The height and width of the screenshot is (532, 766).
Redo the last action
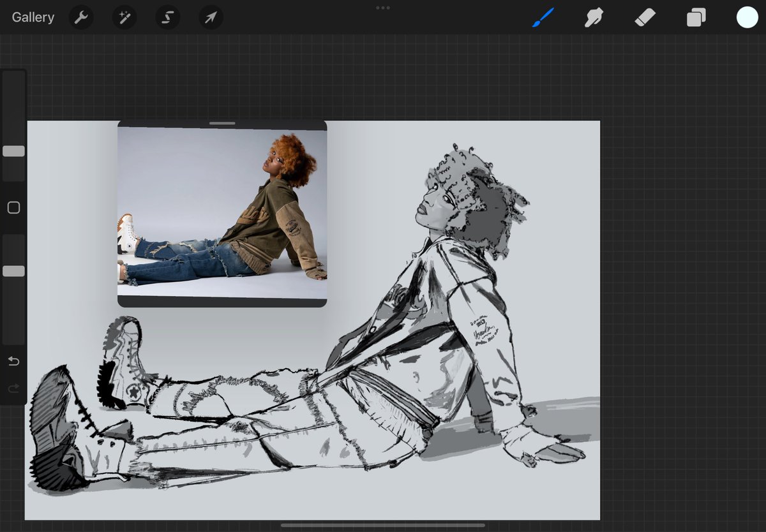point(13,388)
